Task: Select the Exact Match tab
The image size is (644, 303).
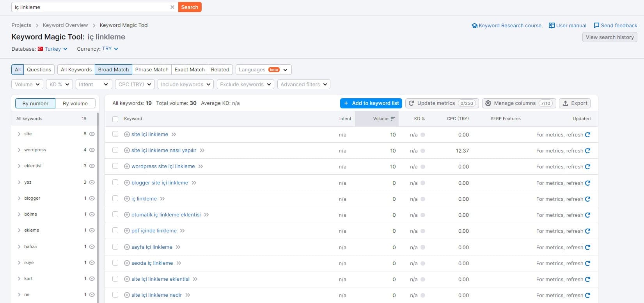Action: 190,69
